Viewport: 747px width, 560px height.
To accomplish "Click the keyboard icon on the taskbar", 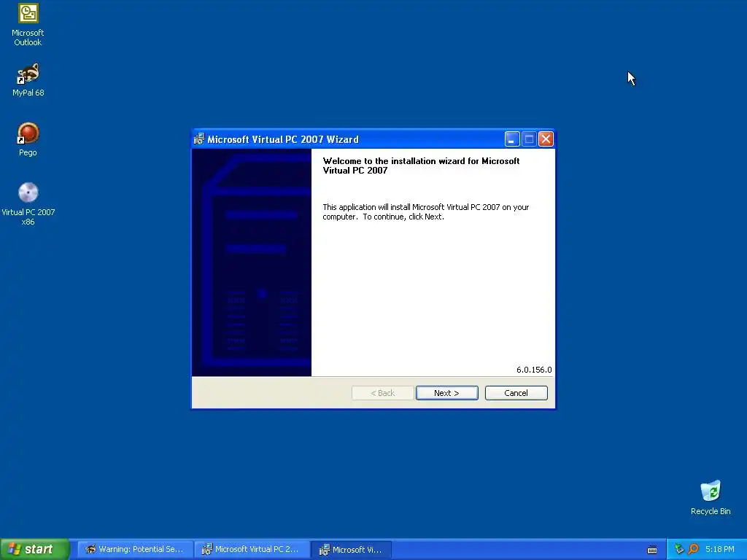I will 652,550.
